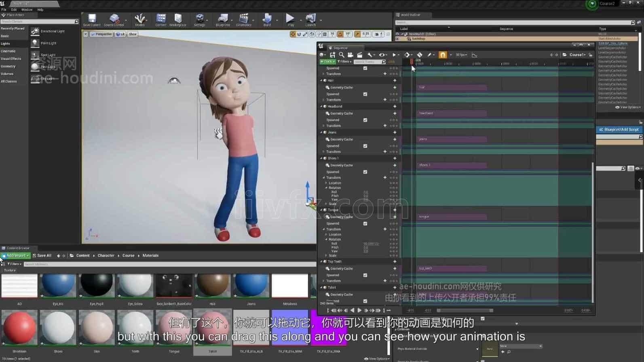Image resolution: width=644 pixels, height=362 pixels.
Task: Click the Build toolbar icon
Action: click(267, 20)
